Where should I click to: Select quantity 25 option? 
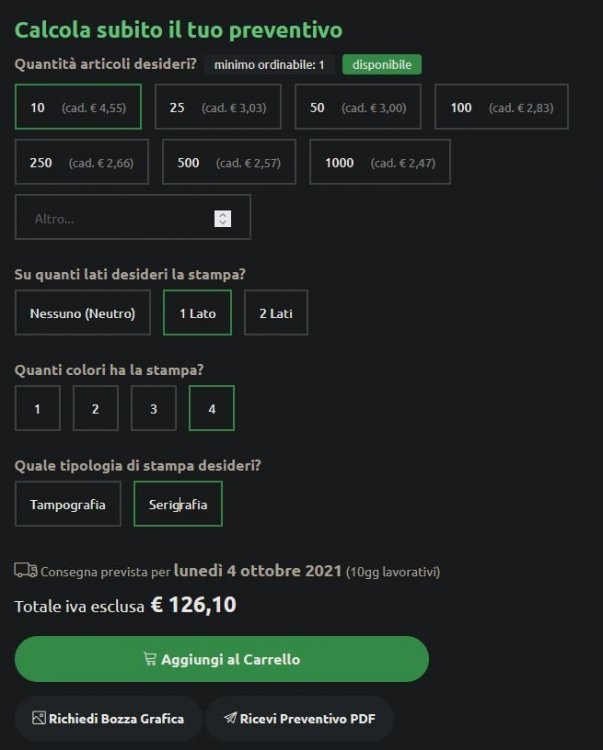217,107
